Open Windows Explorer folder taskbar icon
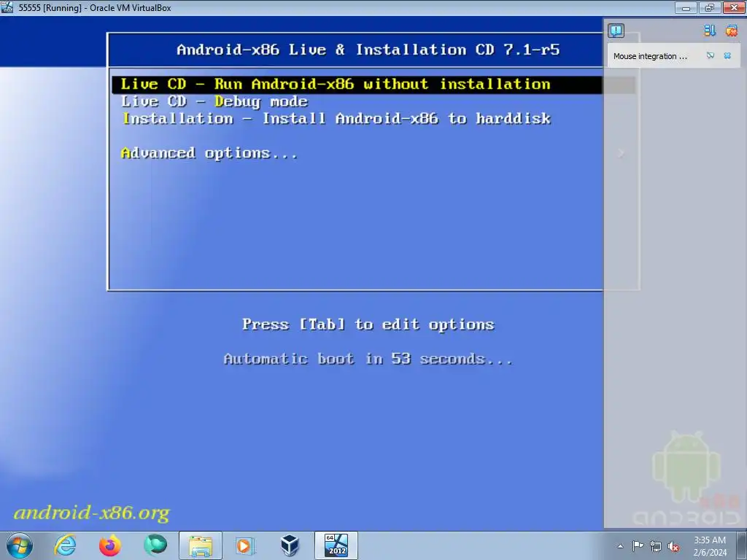747x560 pixels. coord(201,545)
